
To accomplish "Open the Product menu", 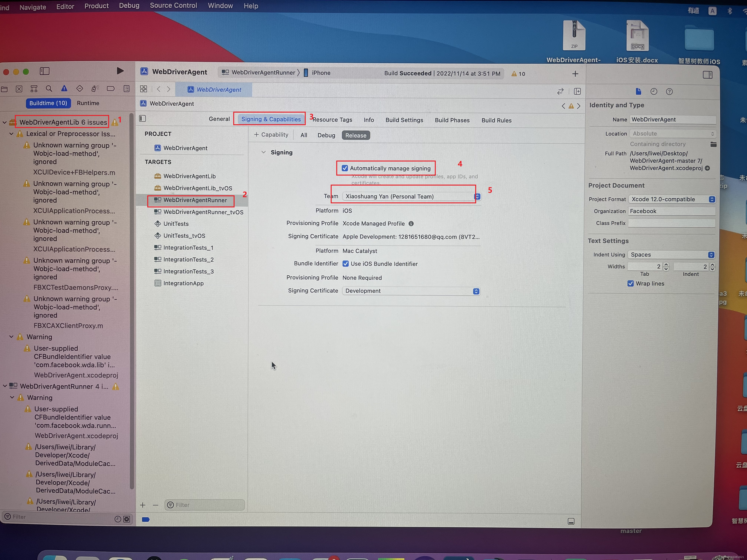I will pyautogui.click(x=97, y=6).
